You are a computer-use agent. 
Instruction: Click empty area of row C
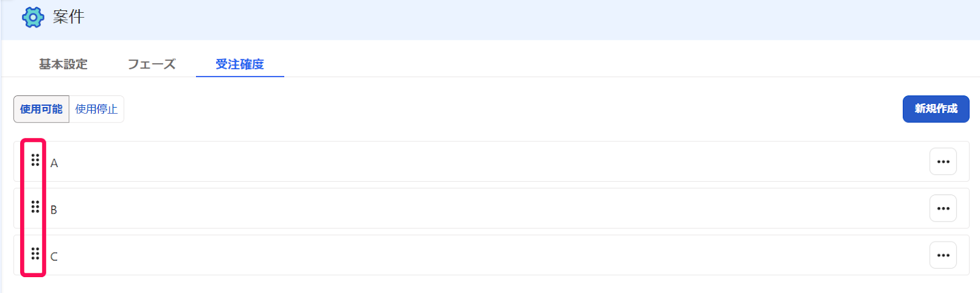(491, 255)
